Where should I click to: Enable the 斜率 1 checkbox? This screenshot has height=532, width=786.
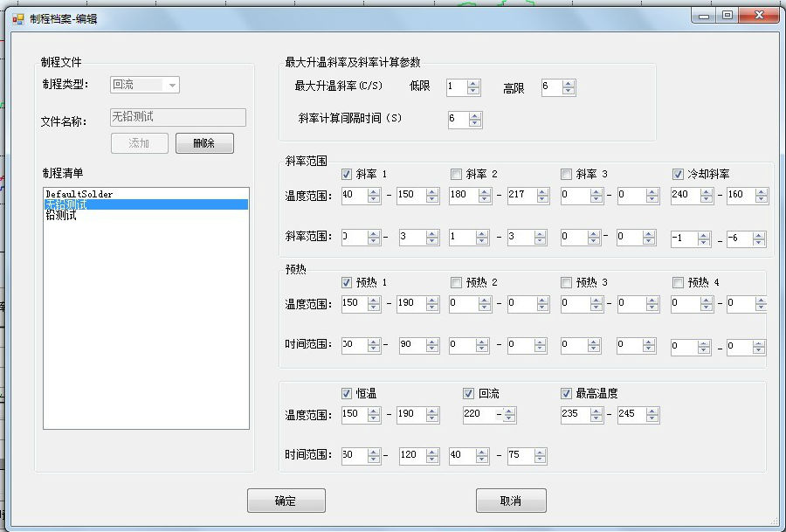click(347, 174)
